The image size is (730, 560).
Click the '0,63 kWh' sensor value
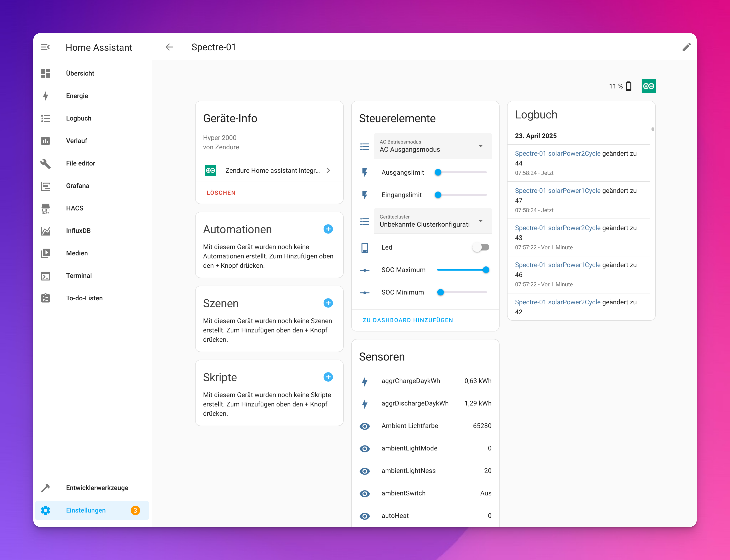click(x=477, y=381)
